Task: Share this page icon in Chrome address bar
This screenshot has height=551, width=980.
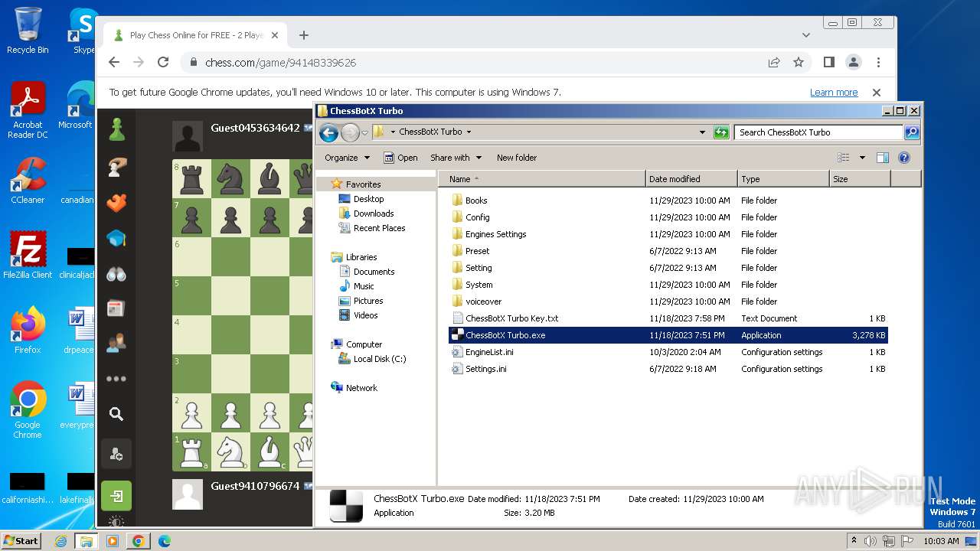Action: (774, 63)
